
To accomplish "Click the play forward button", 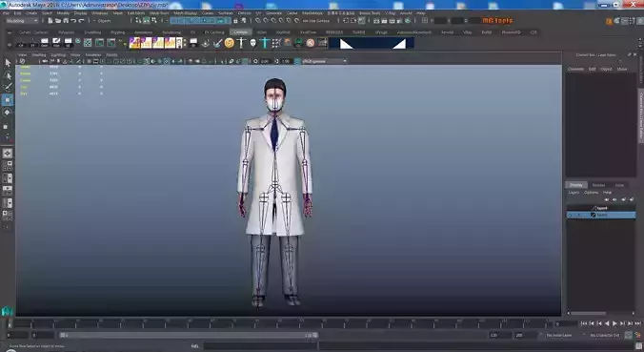I will click(614, 324).
